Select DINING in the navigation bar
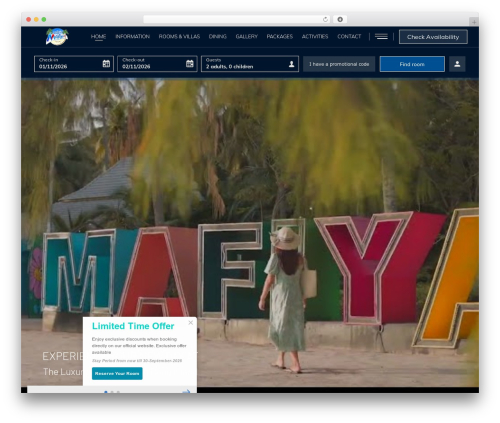Image resolution: width=500 pixels, height=423 pixels. 218,36
